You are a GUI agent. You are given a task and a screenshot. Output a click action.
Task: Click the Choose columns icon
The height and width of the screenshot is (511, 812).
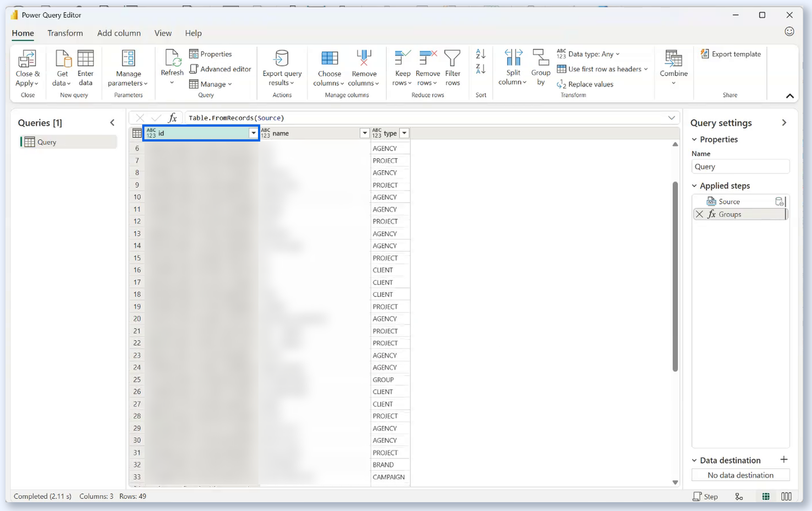coord(330,58)
